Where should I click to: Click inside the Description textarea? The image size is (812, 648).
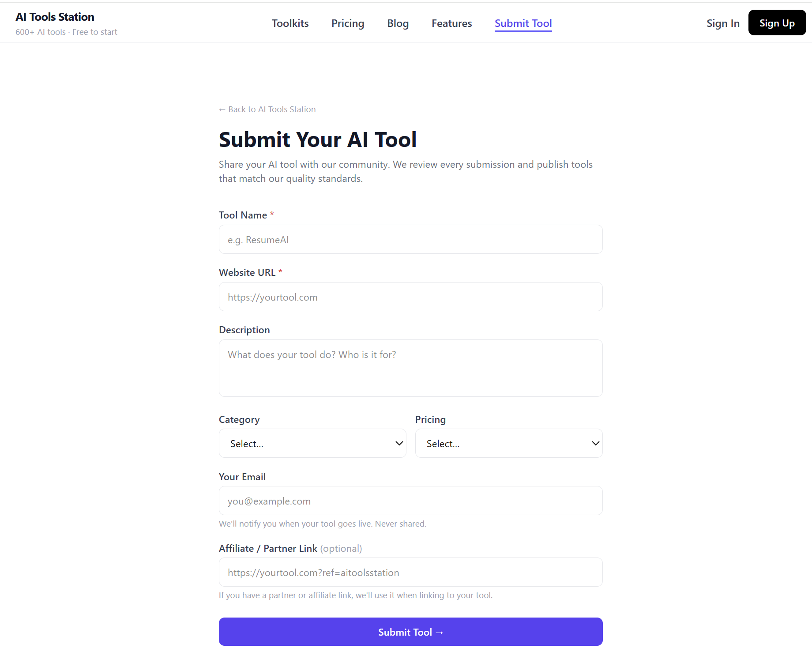coord(410,368)
